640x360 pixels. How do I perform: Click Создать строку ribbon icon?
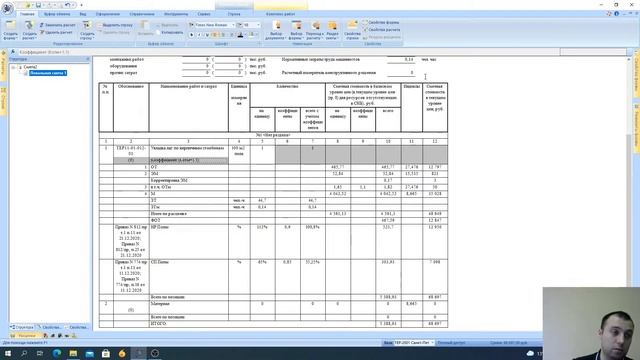tap(87, 30)
